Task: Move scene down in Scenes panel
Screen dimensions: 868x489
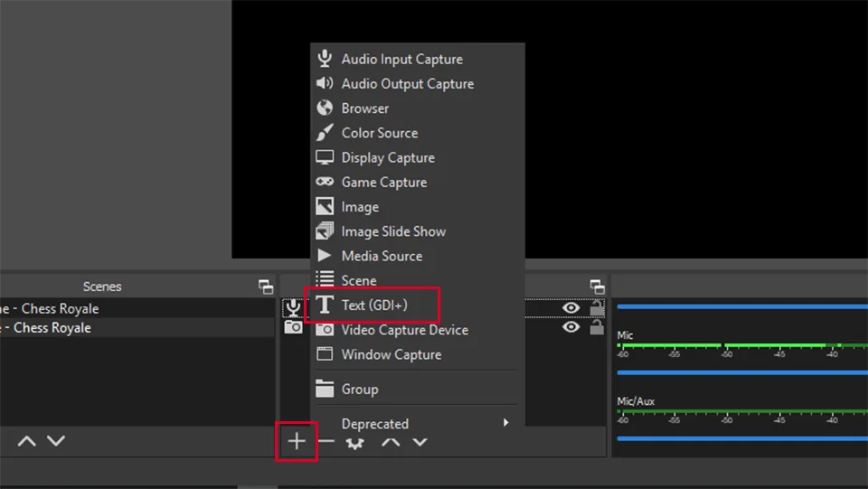Action: pos(56,441)
